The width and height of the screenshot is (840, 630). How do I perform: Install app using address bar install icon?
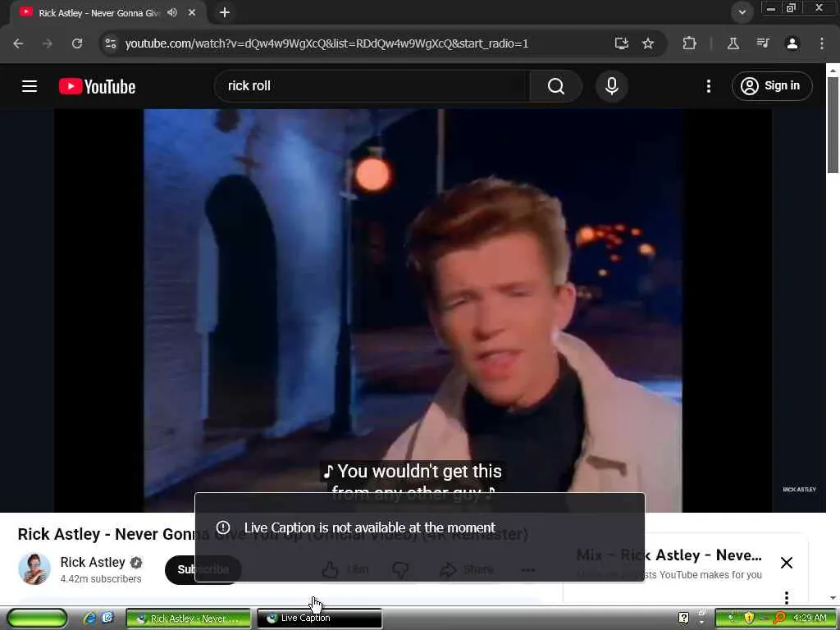tap(622, 43)
